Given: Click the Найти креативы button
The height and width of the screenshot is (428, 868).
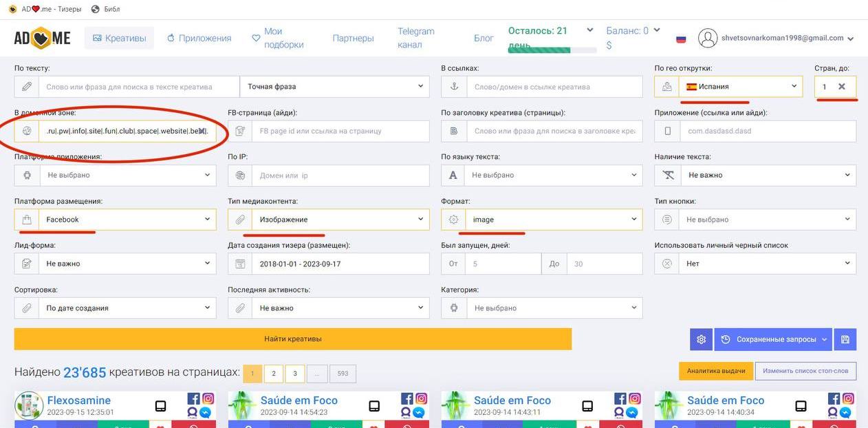Looking at the screenshot, I should tap(293, 339).
